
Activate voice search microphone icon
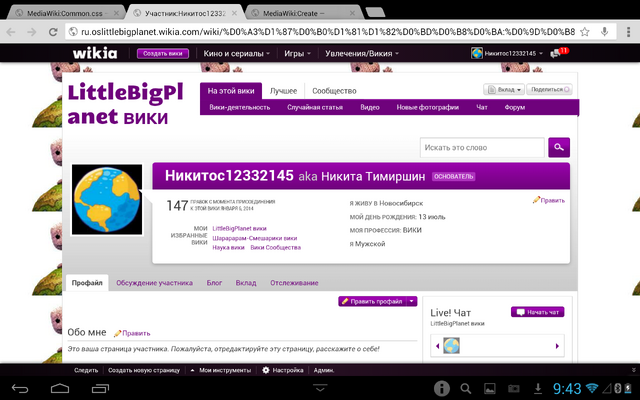pyautogui.click(x=604, y=31)
